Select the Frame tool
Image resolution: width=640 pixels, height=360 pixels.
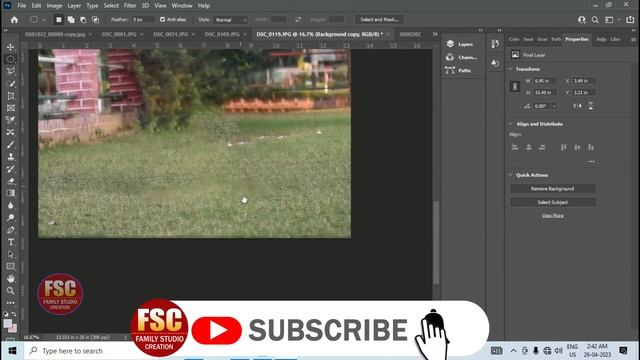(x=11, y=108)
